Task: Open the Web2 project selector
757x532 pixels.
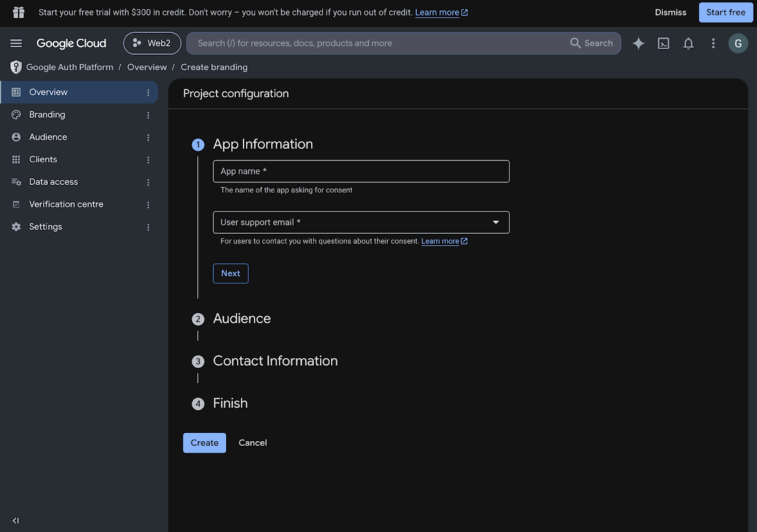Action: (152, 43)
